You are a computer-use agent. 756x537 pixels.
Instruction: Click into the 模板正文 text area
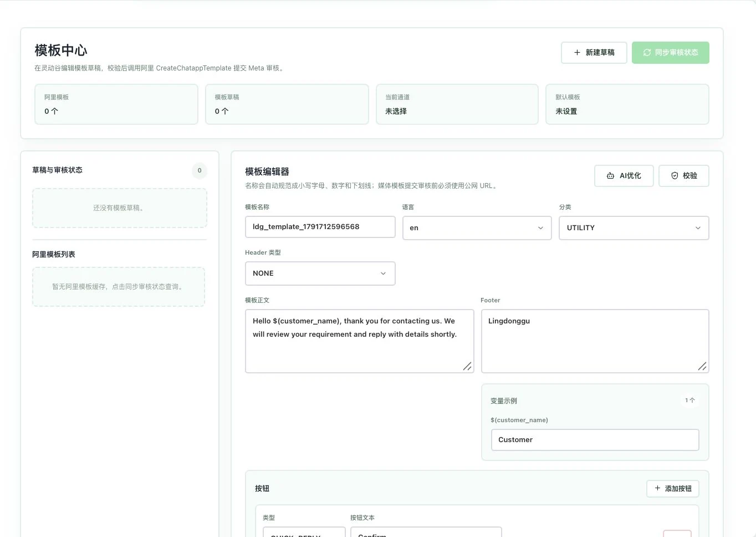tap(359, 341)
